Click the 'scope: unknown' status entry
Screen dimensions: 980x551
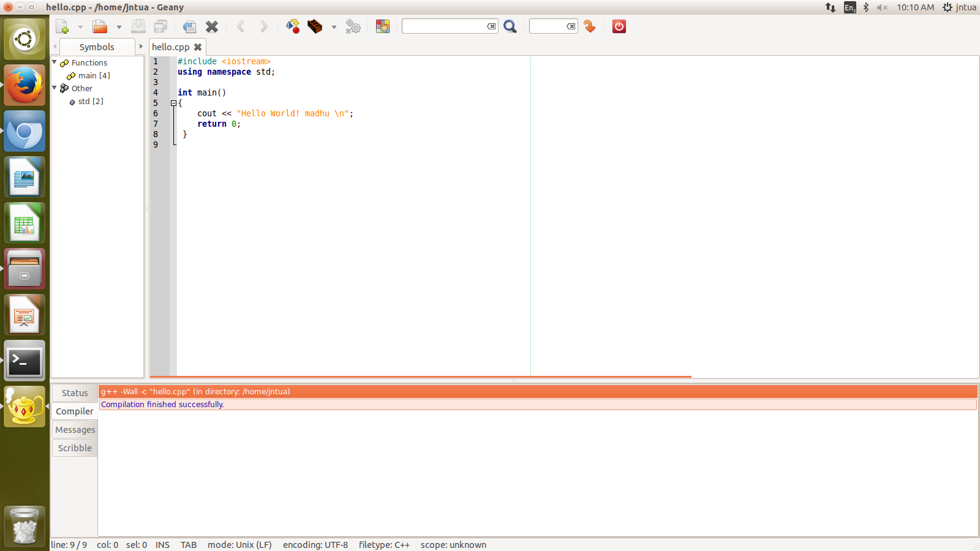click(x=453, y=545)
